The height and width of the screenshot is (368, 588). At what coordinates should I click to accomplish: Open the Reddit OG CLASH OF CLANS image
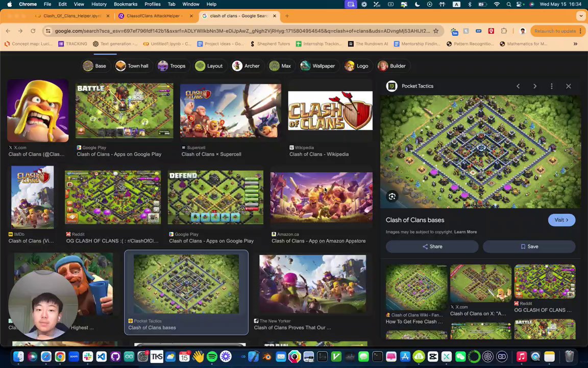(113, 197)
